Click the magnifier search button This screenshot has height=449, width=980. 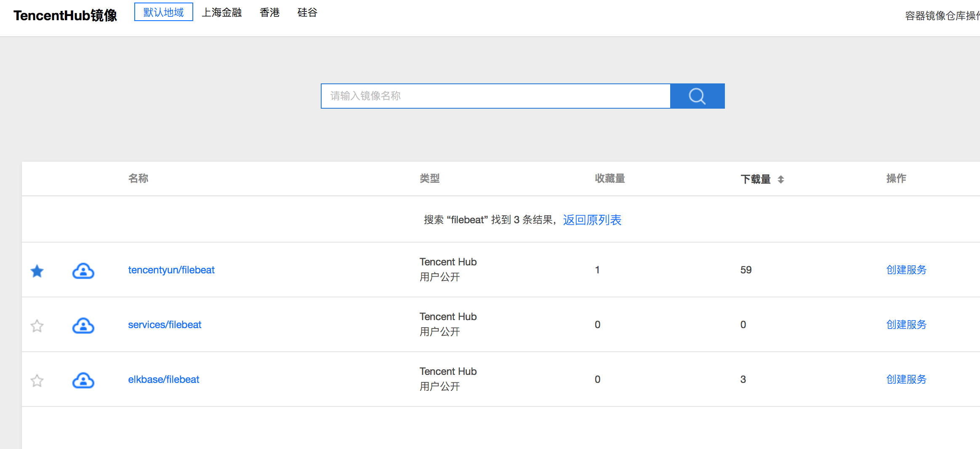tap(697, 96)
